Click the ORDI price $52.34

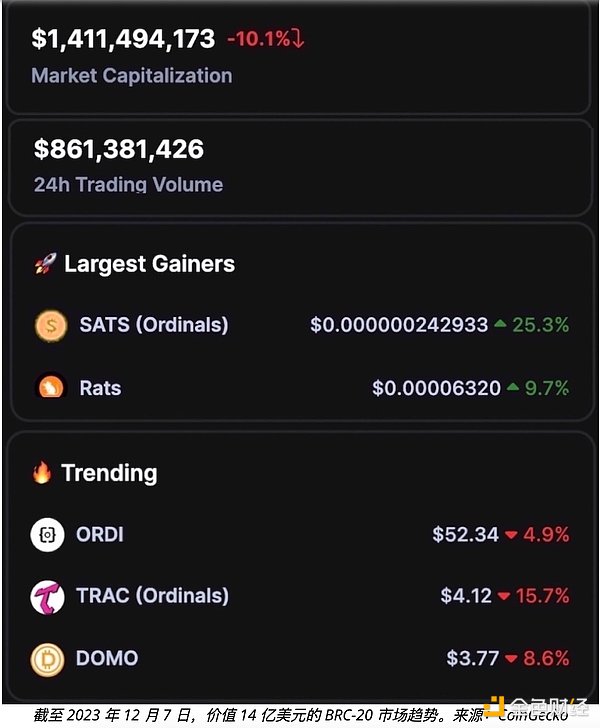pyautogui.click(x=465, y=534)
